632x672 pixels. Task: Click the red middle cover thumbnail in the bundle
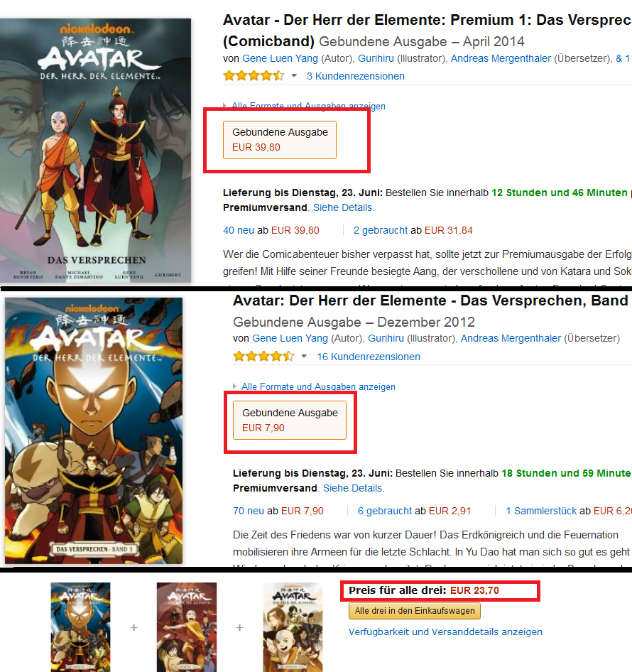tap(187, 627)
